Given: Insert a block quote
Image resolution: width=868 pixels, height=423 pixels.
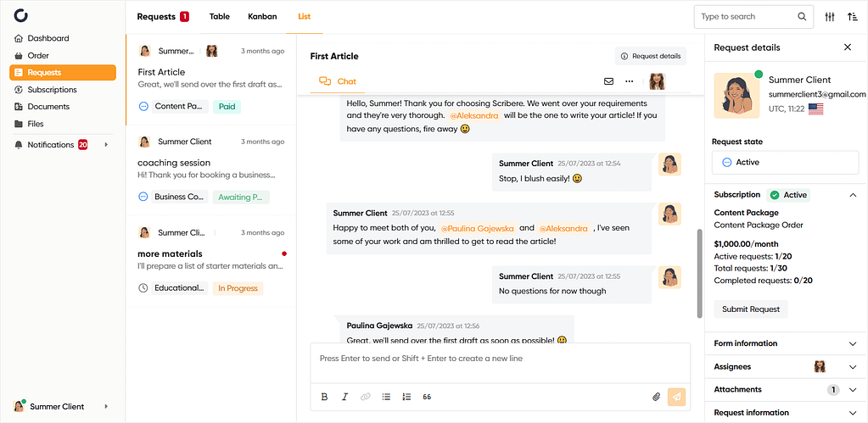Looking at the screenshot, I should [427, 397].
